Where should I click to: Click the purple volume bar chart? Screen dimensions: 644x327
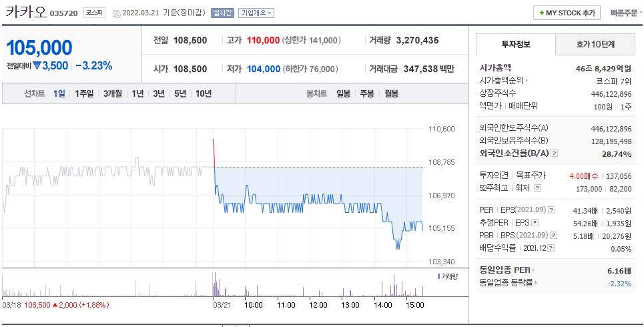[x=318, y=286]
